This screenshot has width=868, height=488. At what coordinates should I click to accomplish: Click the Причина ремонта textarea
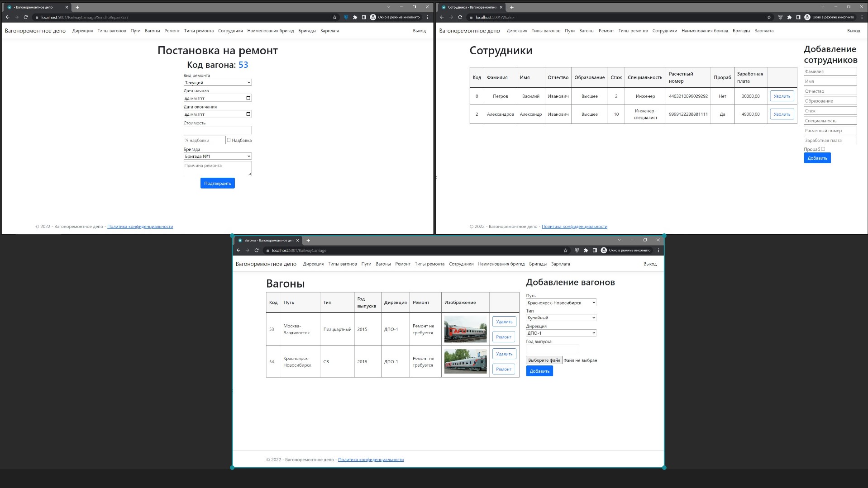(217, 168)
